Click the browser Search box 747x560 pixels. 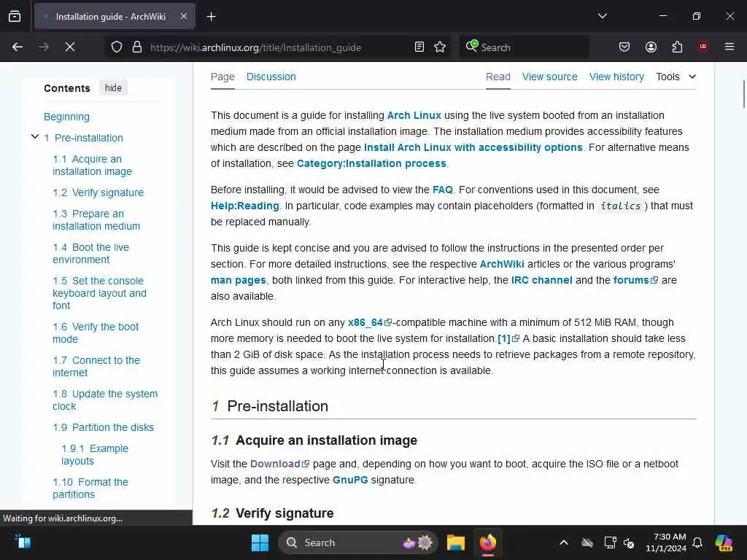point(524,47)
